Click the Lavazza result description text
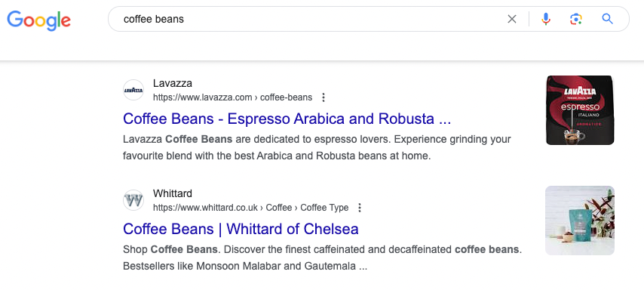 pos(317,148)
